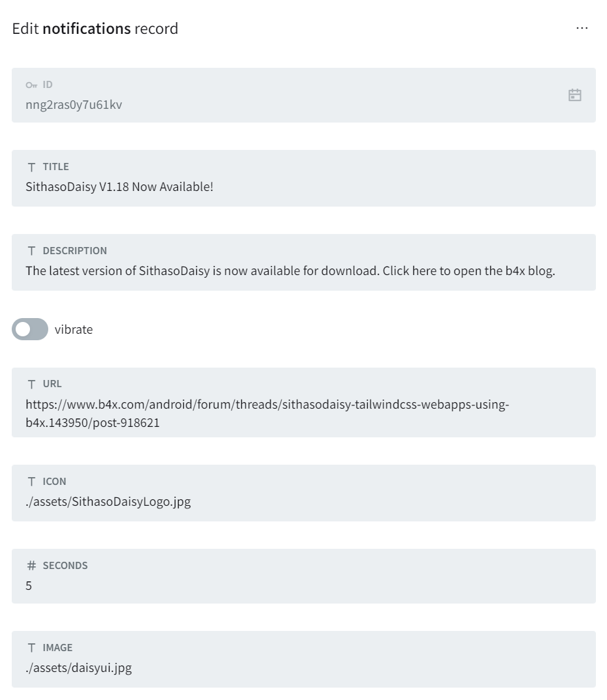607x700 pixels.
Task: Click the text-type icon beside DESCRIPTION
Action: tap(31, 251)
